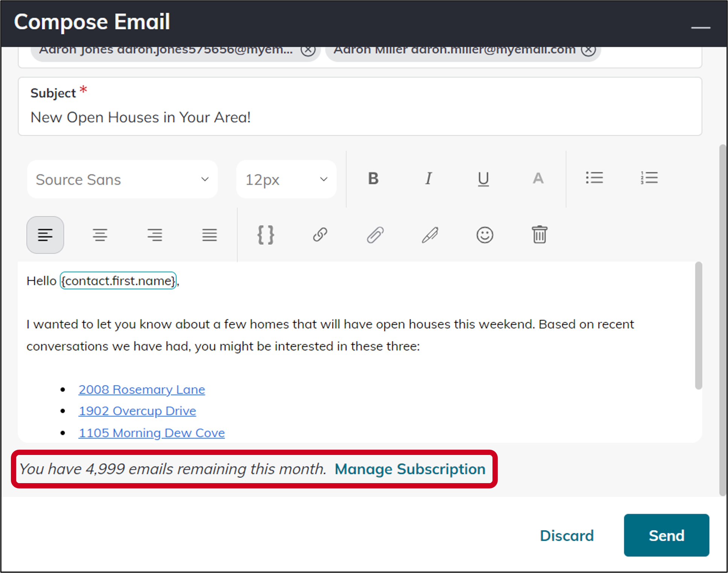Toggle bold formatting

pyautogui.click(x=373, y=179)
